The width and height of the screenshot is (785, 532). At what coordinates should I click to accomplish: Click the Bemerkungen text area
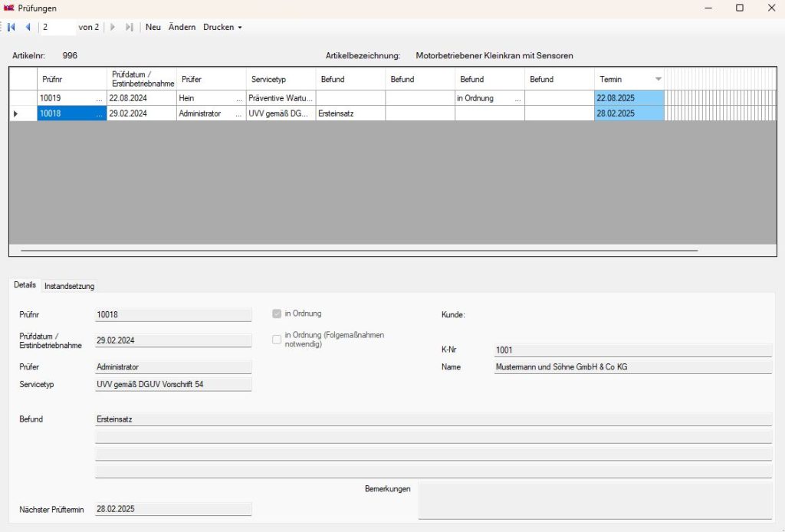pos(595,501)
